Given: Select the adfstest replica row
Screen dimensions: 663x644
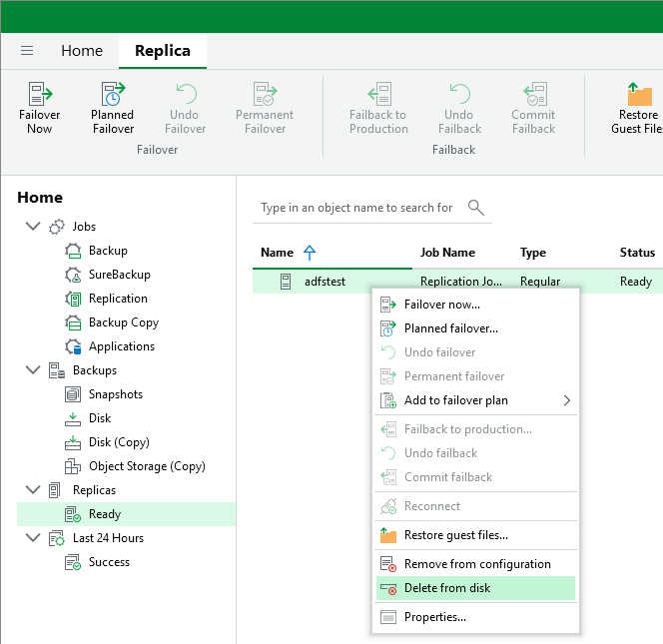Looking at the screenshot, I should click(457, 282).
